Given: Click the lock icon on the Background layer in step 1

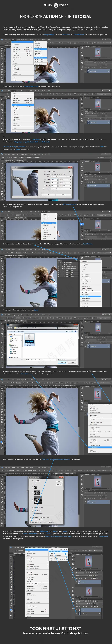Looking at the screenshot, I should click(x=108, y=71).
